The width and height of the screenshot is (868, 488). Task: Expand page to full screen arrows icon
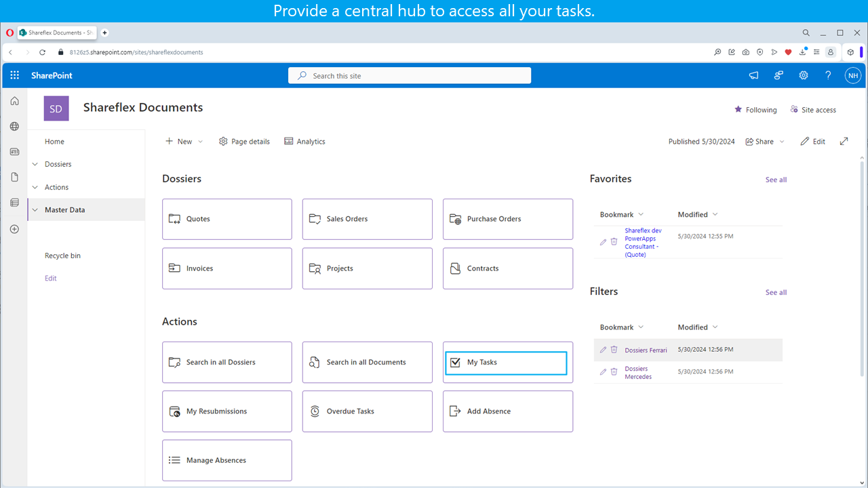pyautogui.click(x=844, y=141)
